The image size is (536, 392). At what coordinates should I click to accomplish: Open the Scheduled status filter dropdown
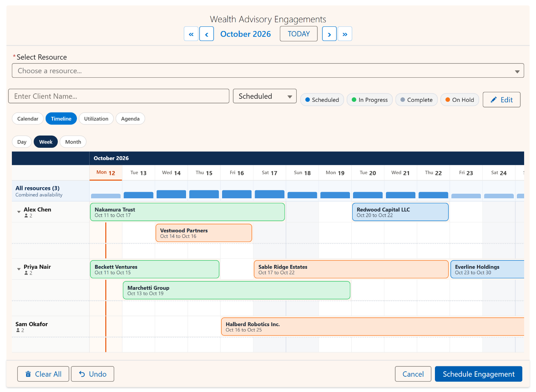click(265, 96)
